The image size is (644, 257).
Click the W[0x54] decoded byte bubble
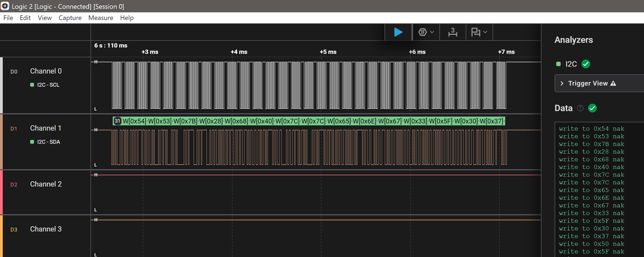point(134,121)
